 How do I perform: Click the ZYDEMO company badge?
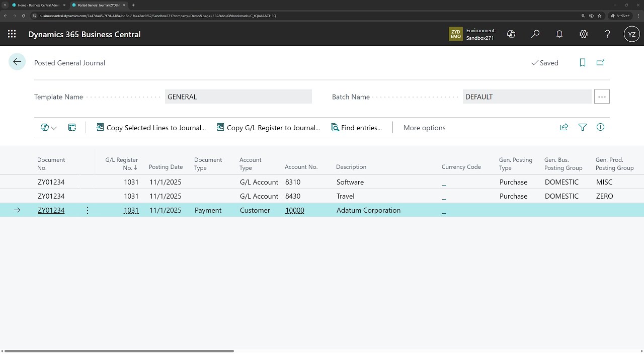coord(456,34)
